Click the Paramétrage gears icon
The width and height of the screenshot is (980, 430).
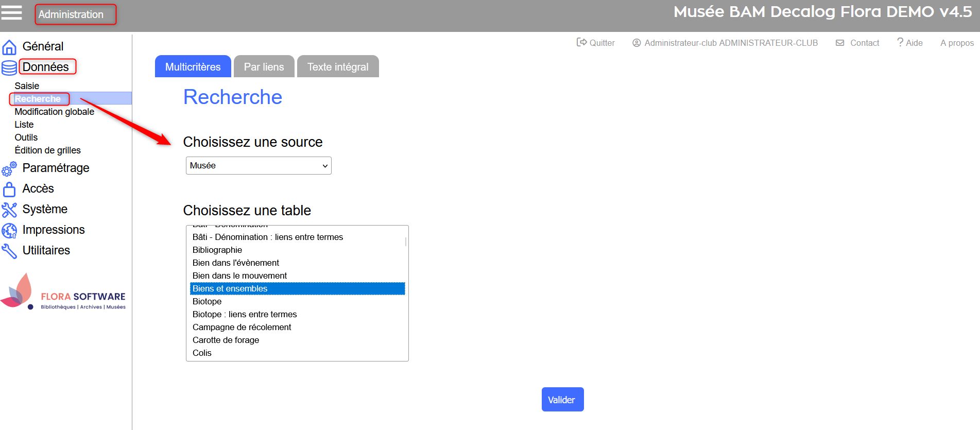(x=9, y=168)
